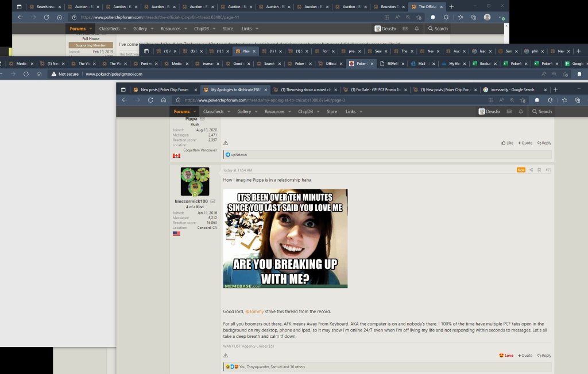Expand Classifieds dropdown in the back top window
The height and width of the screenshot is (374, 588).
pos(125,29)
